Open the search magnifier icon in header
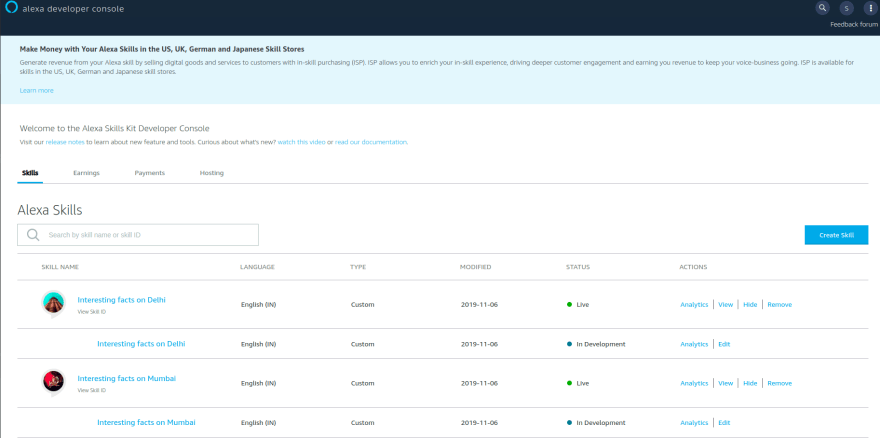Viewport: 880px width, 438px height. [822, 8]
